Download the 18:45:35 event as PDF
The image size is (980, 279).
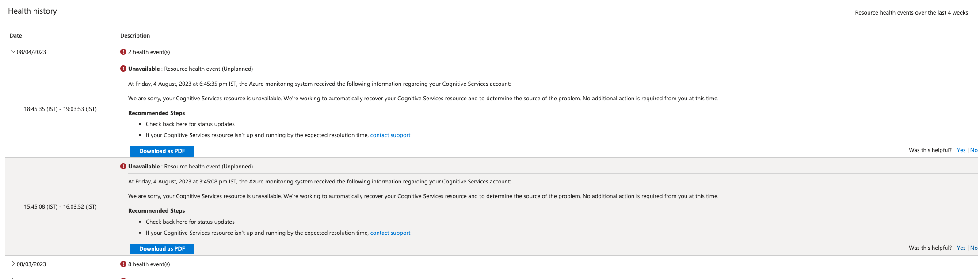pos(162,151)
